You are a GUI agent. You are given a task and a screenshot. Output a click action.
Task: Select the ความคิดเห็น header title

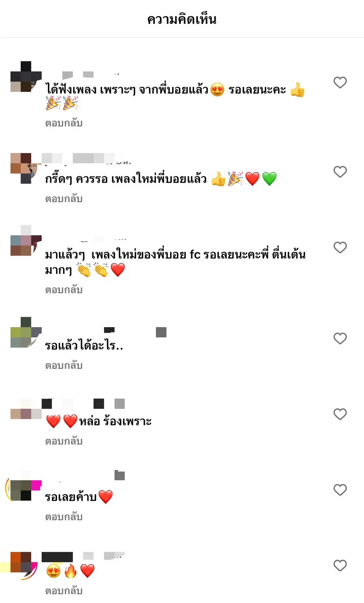[182, 19]
